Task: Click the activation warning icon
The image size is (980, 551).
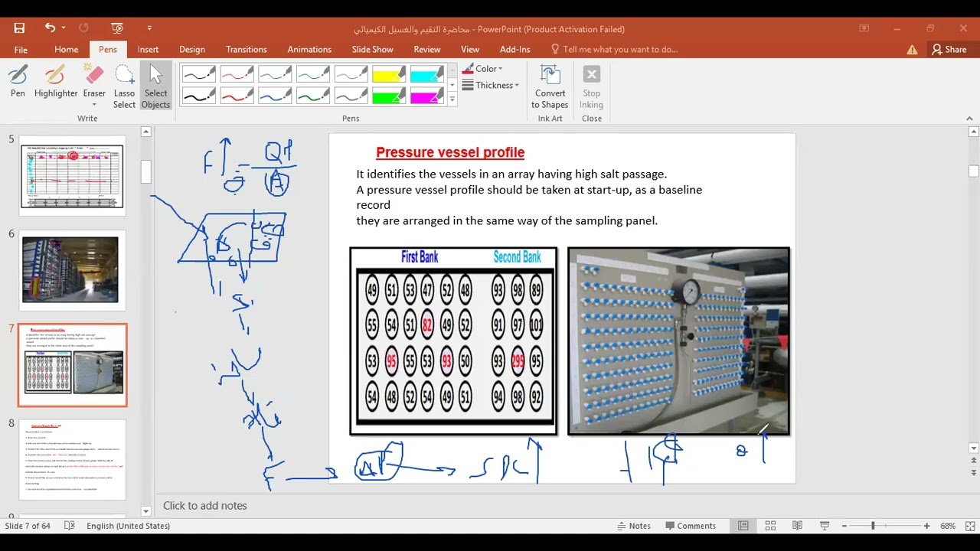Action: (912, 50)
